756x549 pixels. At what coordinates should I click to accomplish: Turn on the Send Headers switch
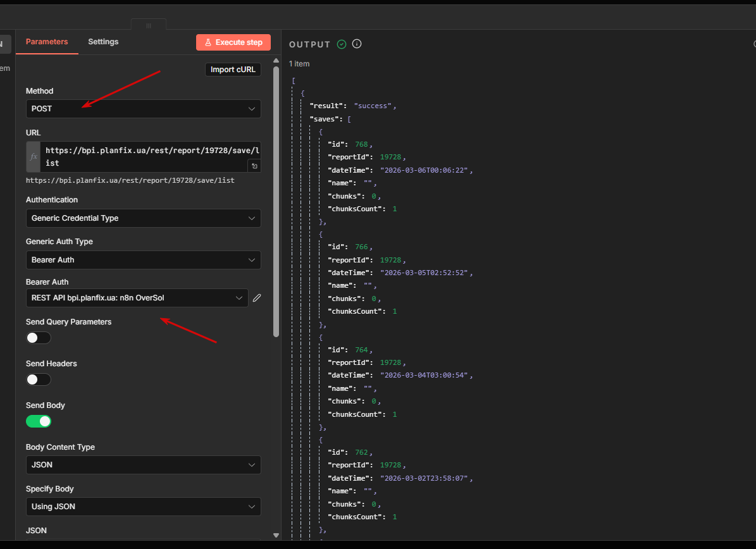[x=39, y=379]
